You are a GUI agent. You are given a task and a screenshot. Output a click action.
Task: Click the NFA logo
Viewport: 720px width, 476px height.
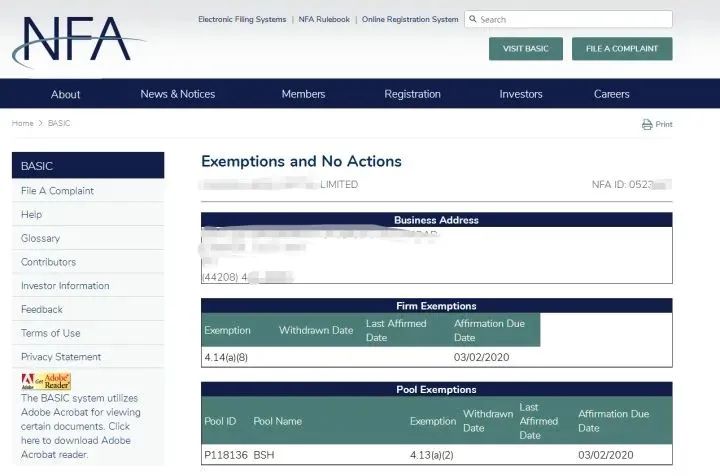(x=75, y=40)
